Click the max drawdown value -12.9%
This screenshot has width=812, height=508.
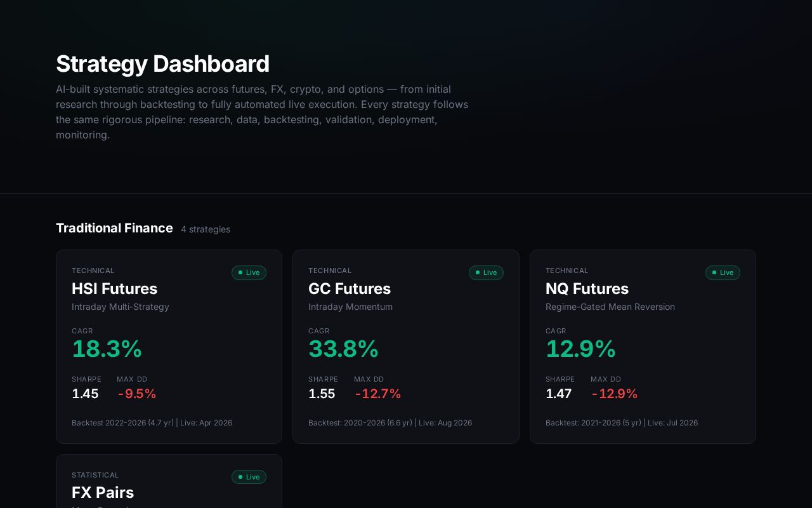tap(614, 394)
